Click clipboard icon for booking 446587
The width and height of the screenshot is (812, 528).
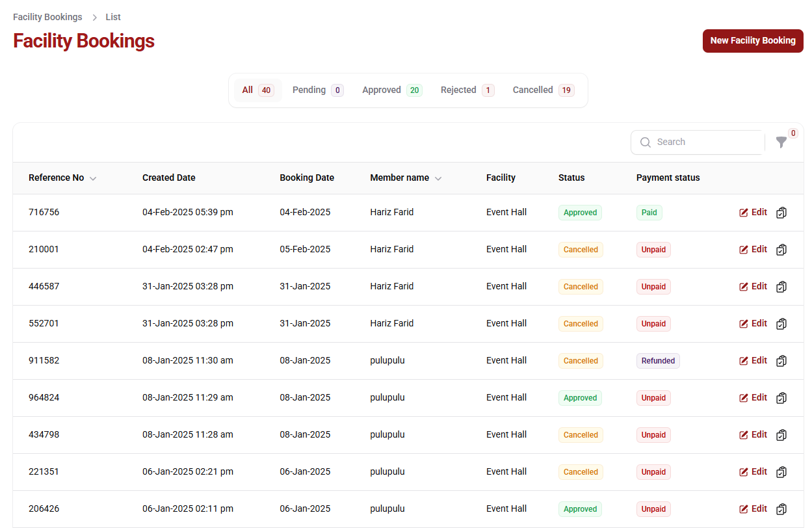coord(781,287)
